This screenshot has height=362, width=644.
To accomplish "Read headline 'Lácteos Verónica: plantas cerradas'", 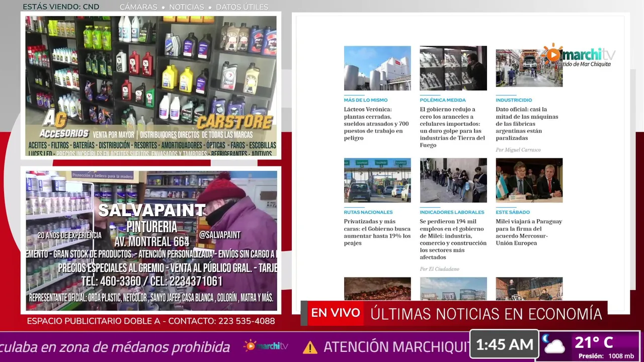I will 377,124.
